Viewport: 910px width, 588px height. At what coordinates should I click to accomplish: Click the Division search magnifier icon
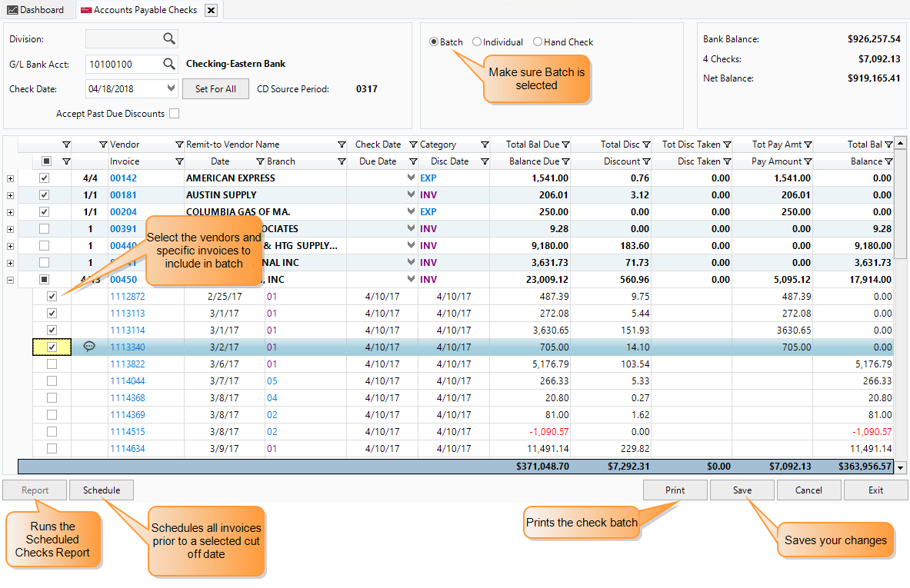(168, 39)
